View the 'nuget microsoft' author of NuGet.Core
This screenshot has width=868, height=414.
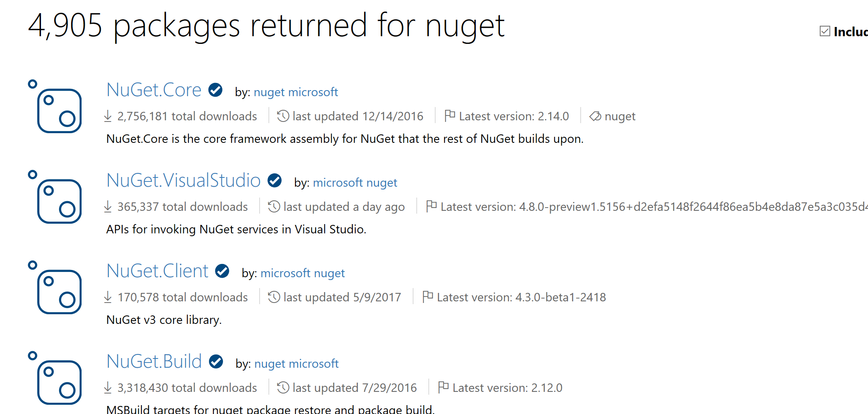[296, 92]
